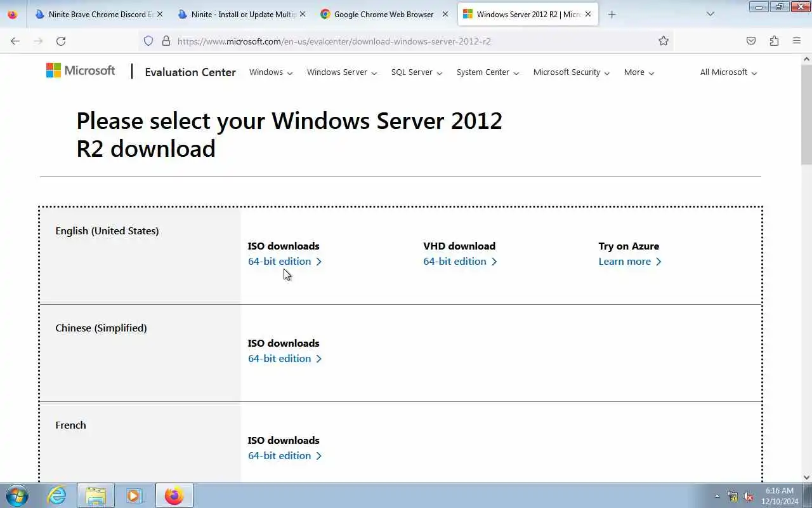Viewport: 812px width, 508px height.
Task: Click the site security padlock icon
Action: point(166,41)
